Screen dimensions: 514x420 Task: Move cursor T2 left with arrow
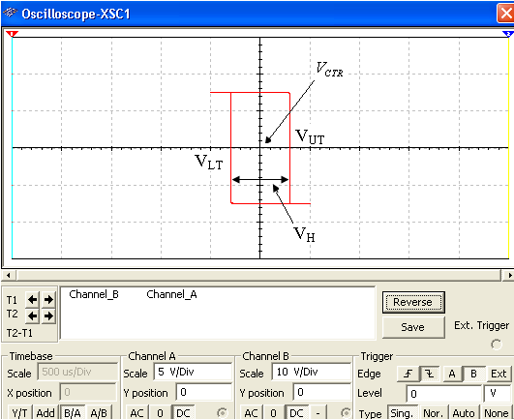[x=32, y=315]
